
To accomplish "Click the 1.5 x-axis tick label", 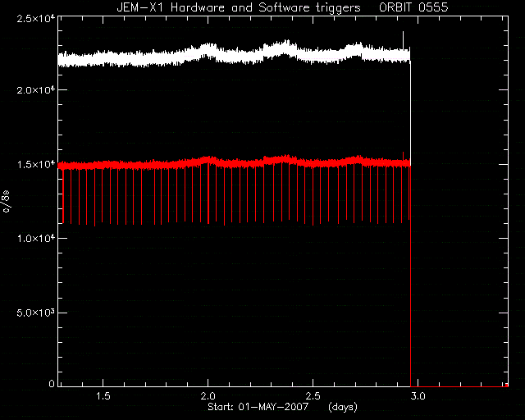I will click(x=103, y=396).
